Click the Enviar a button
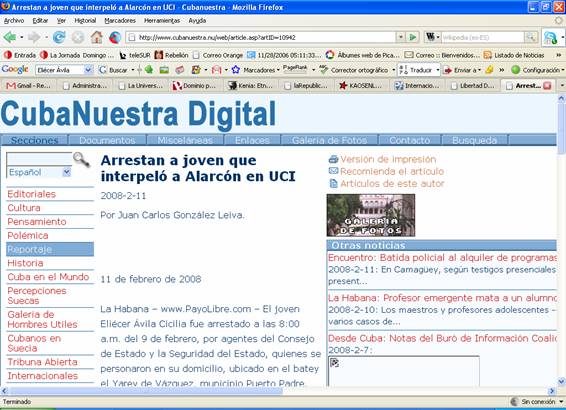The width and height of the screenshot is (566, 410). 461,70
